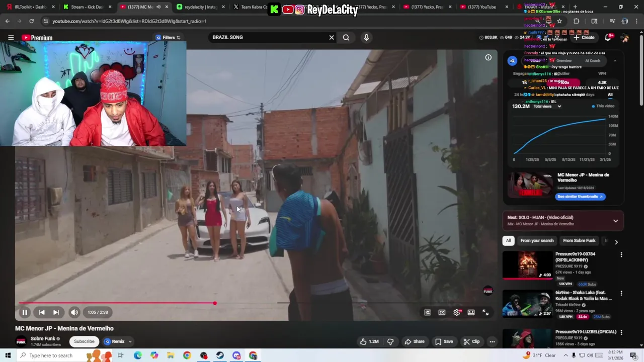
Task: Open Pressure9x19-LUZBEL(OFICIAL) video title
Action: [x=586, y=332]
